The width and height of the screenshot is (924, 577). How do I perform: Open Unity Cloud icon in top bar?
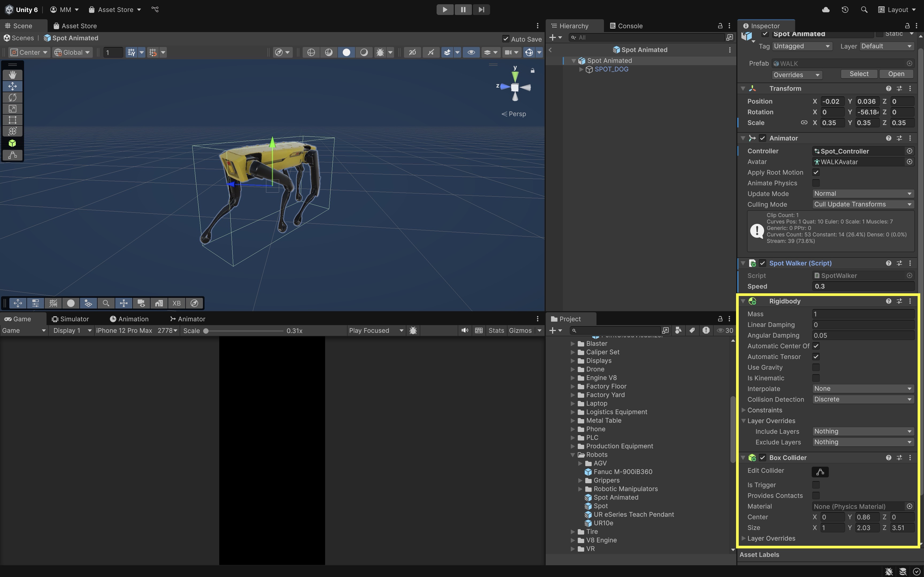pyautogui.click(x=826, y=10)
